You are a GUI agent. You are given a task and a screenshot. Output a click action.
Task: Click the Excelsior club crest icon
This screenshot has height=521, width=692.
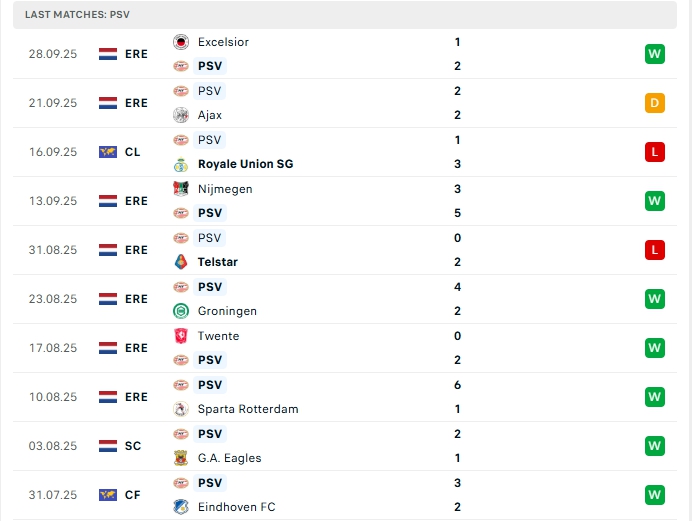pyautogui.click(x=181, y=42)
